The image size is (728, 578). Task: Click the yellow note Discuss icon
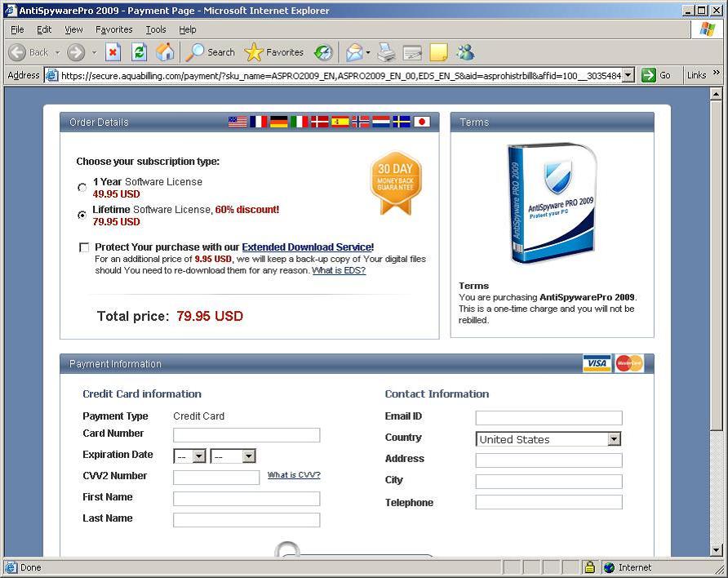pyautogui.click(x=439, y=53)
